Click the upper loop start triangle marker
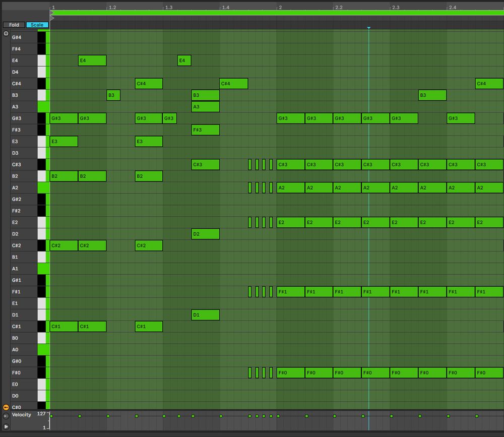The width and height of the screenshot is (504, 437). pyautogui.click(x=52, y=13)
